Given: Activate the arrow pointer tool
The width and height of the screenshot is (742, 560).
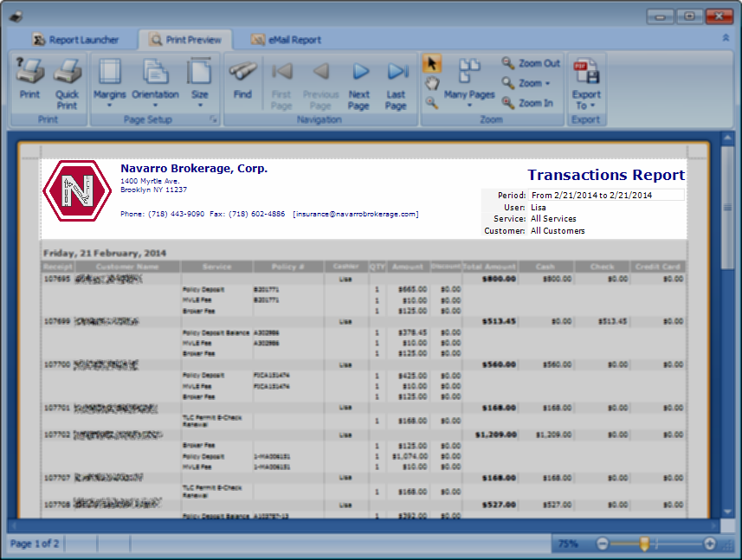Looking at the screenshot, I should coord(431,64).
